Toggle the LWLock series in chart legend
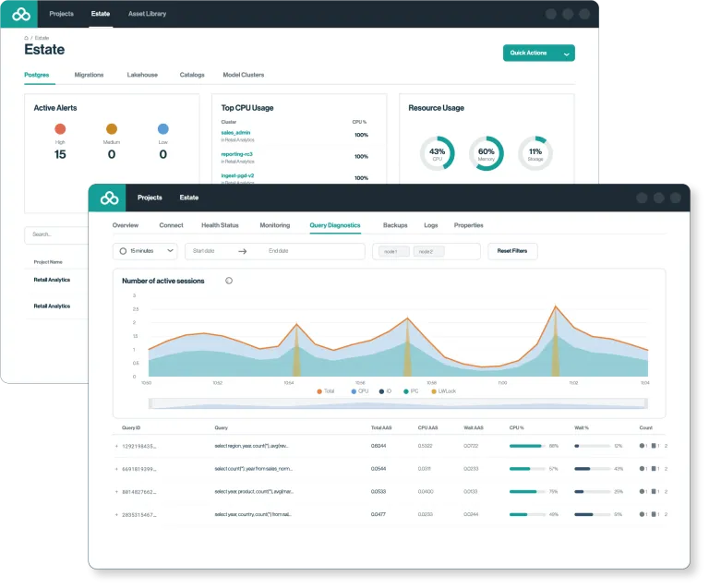The height and width of the screenshot is (588, 709). coord(443,391)
